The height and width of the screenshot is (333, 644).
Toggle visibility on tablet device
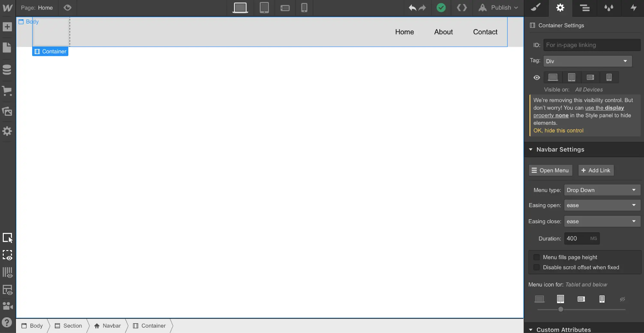572,77
